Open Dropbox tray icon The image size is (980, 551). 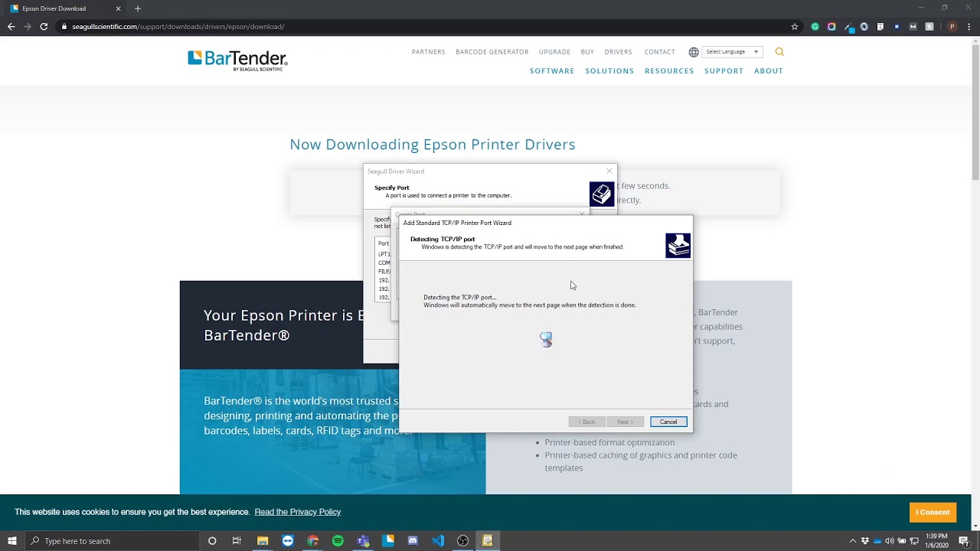pyautogui.click(x=865, y=541)
